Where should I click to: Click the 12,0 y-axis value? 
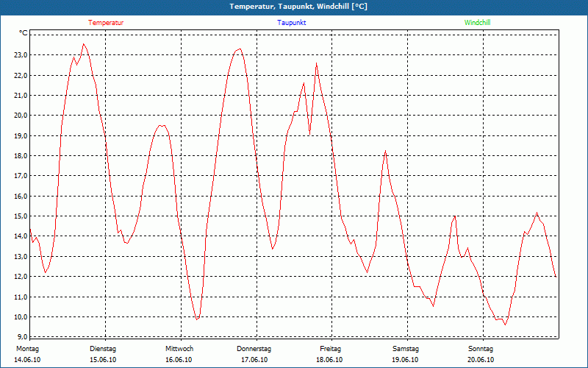click(21, 277)
